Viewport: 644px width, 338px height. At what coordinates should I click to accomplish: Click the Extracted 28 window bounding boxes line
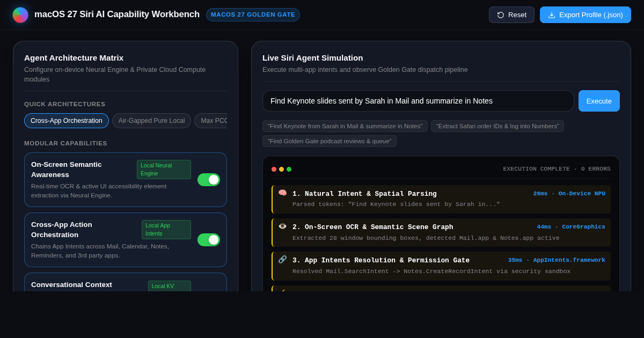426,238
